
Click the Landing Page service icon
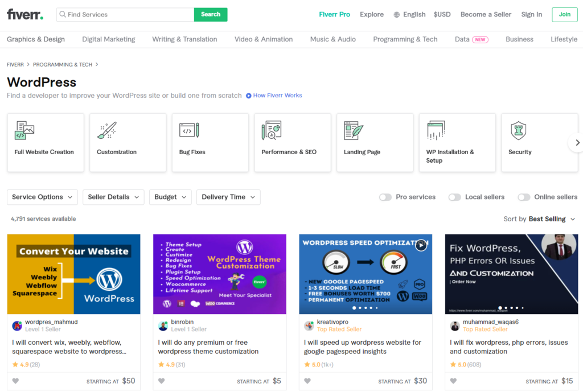355,130
